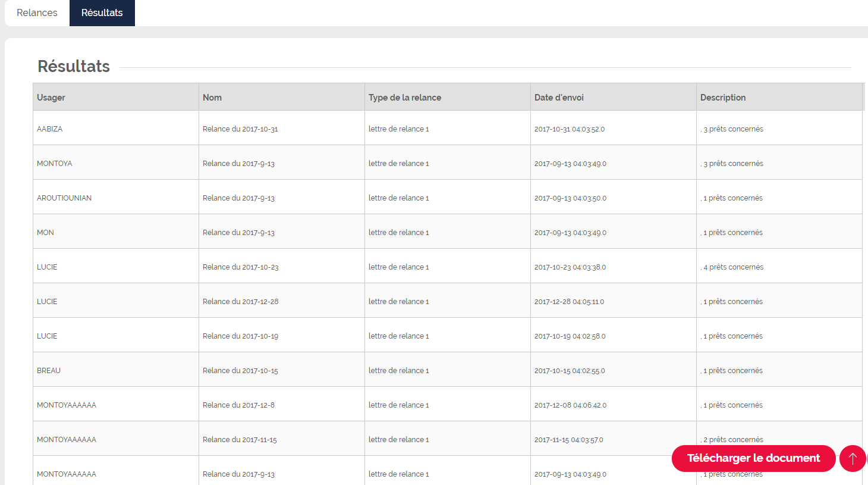Click LUCIE in the 2017-10-23 row

(47, 267)
